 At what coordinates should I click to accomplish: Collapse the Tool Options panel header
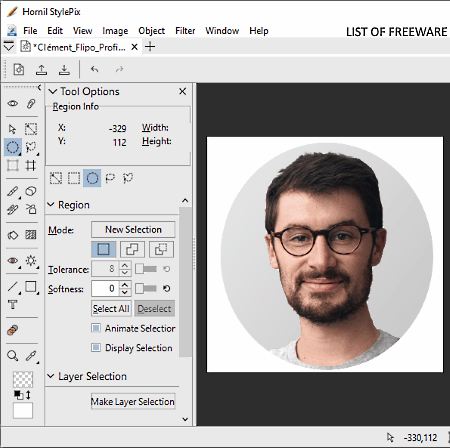53,91
